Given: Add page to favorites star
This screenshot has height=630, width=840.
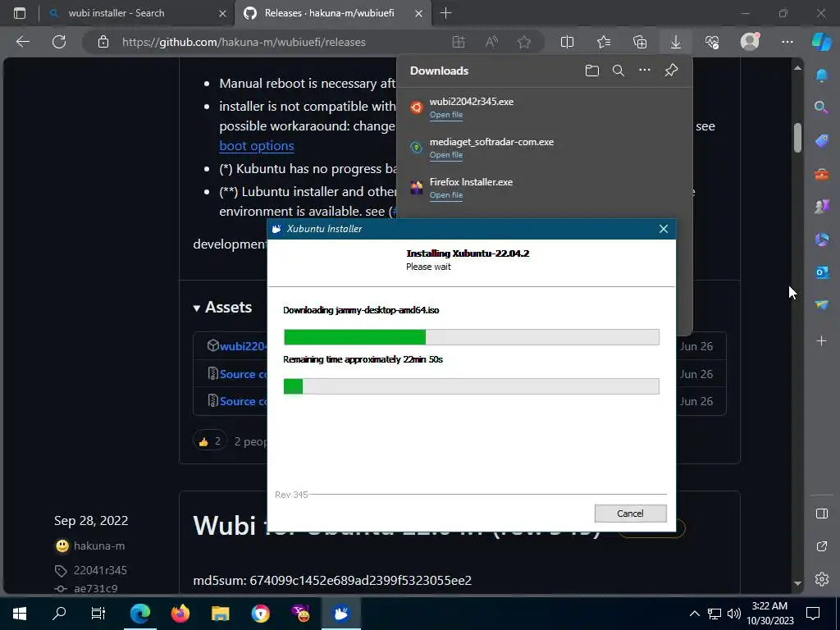Looking at the screenshot, I should coord(524,42).
